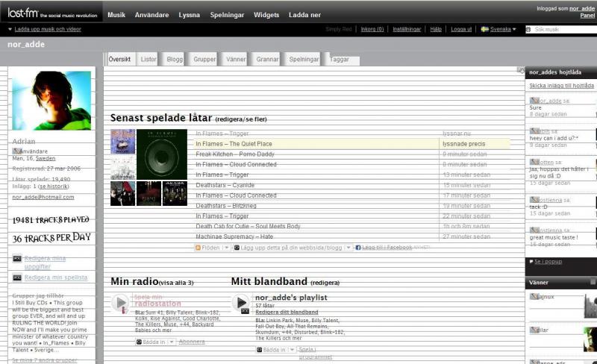Image resolution: width=597 pixels, height=364 pixels.
Task: Open the profile avatar picture
Action: (x=51, y=101)
